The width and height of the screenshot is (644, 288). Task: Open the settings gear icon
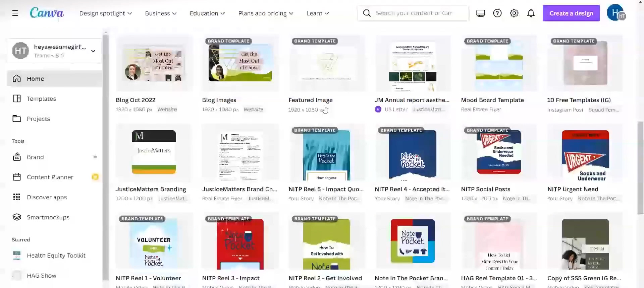click(514, 13)
